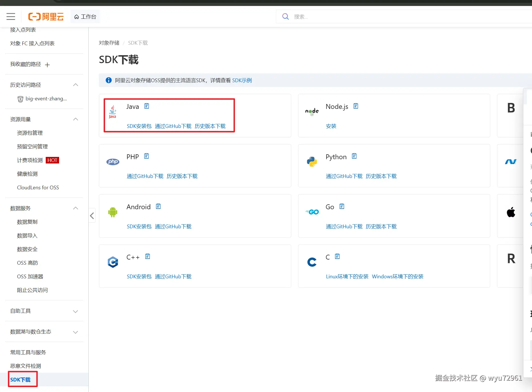Open CloudLens for OSS

[38, 188]
